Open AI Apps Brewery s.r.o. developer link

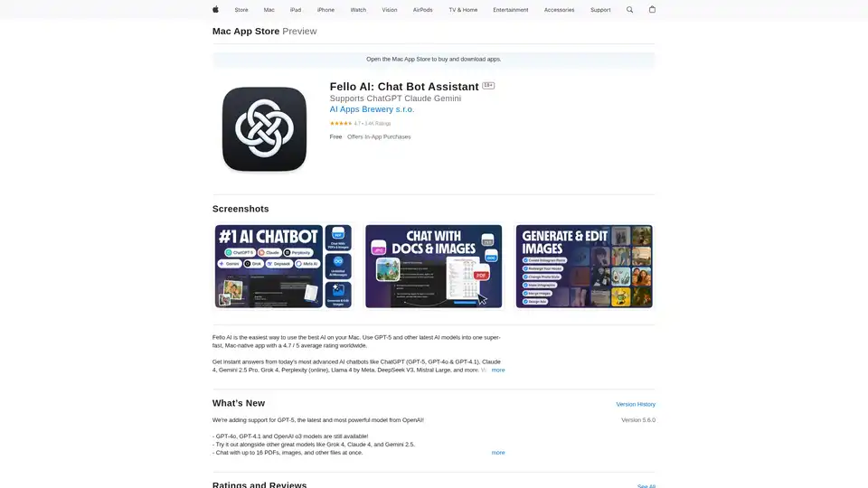(x=372, y=109)
